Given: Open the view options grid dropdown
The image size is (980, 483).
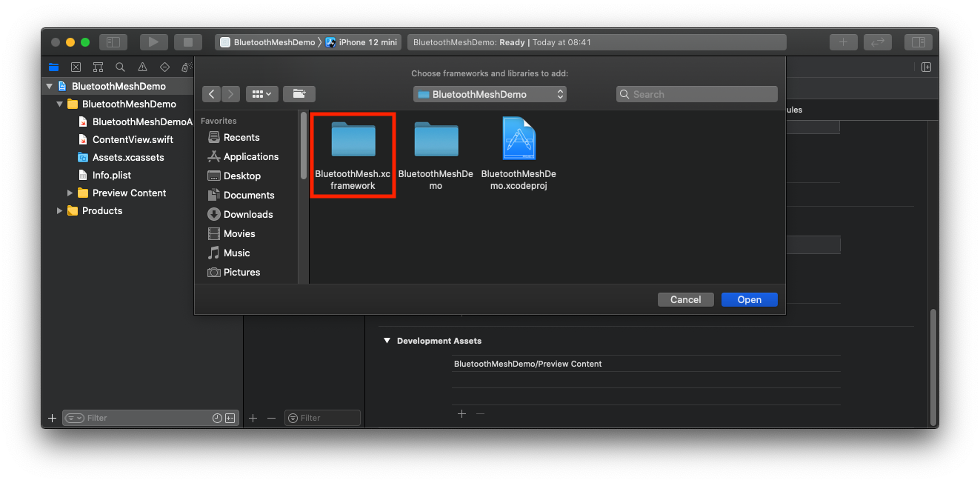Looking at the screenshot, I should [261, 93].
